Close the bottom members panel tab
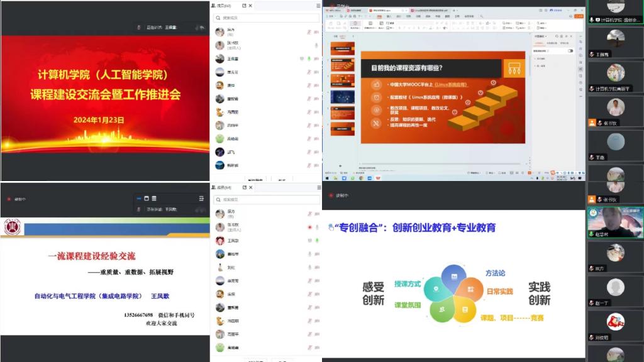 tap(250, 187)
